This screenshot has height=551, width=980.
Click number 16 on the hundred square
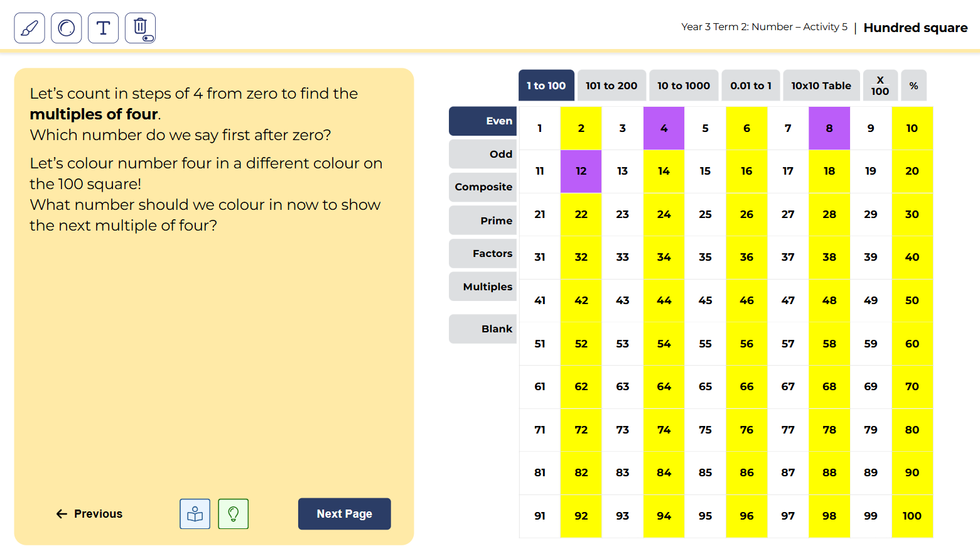coord(746,171)
